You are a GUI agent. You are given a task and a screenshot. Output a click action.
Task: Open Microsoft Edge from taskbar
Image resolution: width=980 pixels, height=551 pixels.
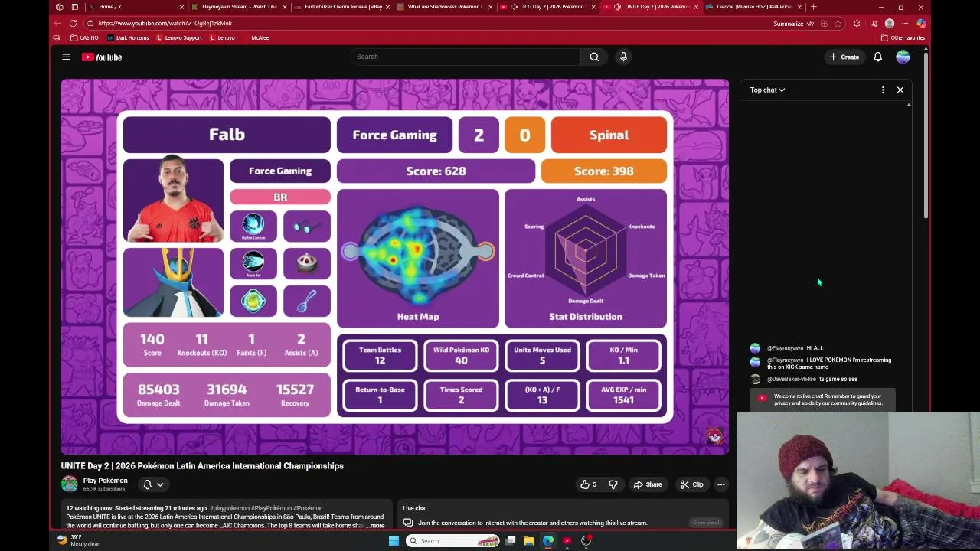point(548,541)
